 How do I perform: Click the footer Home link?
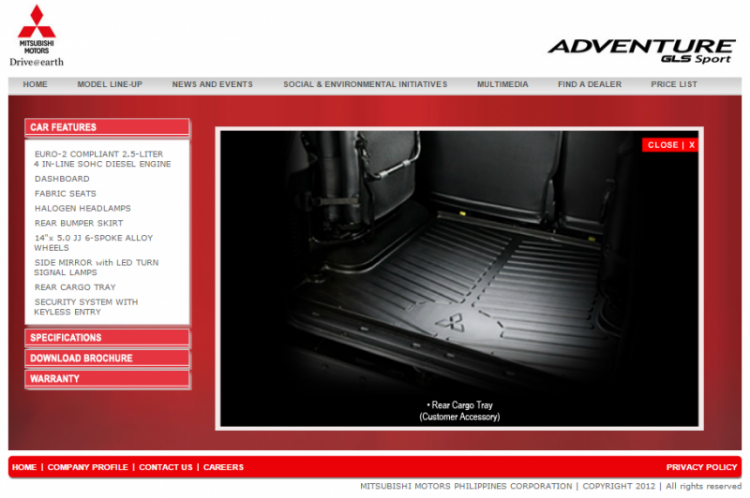[24, 467]
